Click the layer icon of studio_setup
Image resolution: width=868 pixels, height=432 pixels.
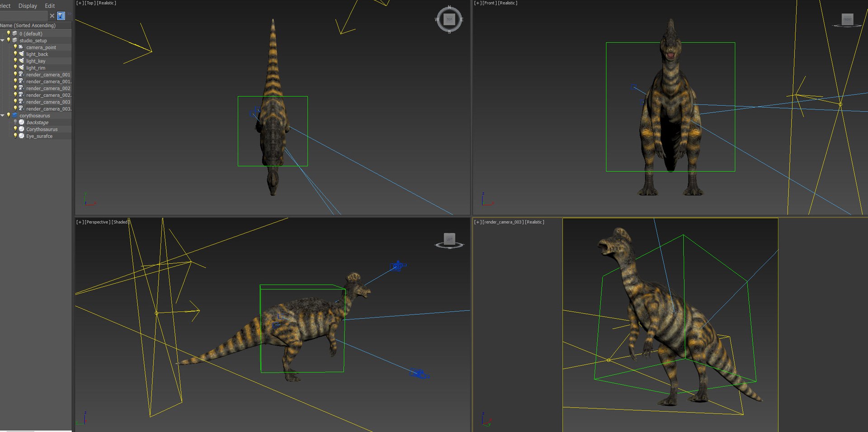click(14, 40)
